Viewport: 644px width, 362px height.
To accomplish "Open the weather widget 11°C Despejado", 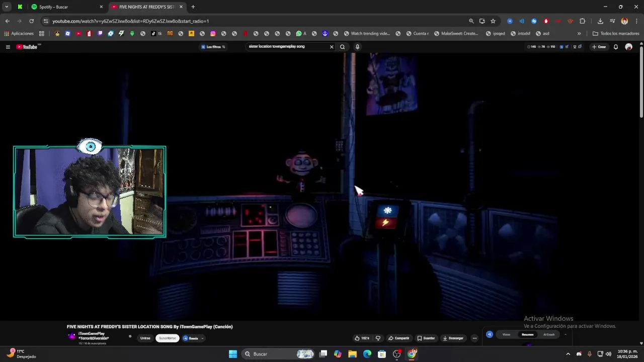I will pos(21,354).
